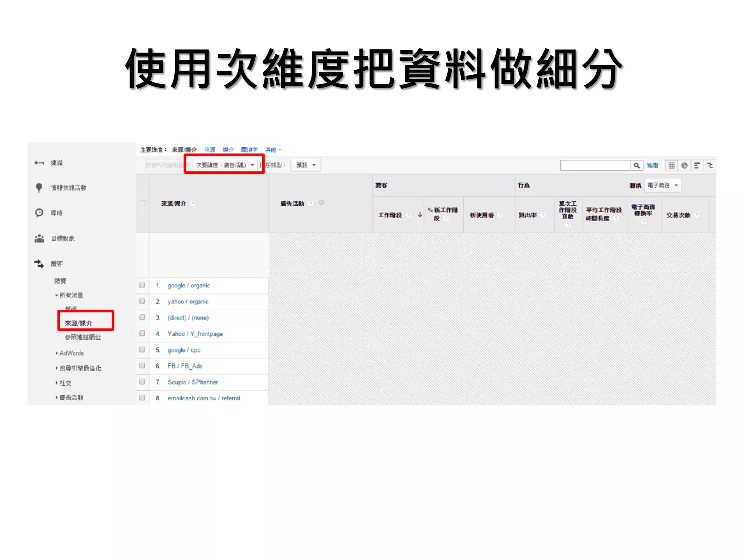Switch to pie chart percentage view
Image resolution: width=747 pixels, height=560 pixels.
[x=685, y=166]
